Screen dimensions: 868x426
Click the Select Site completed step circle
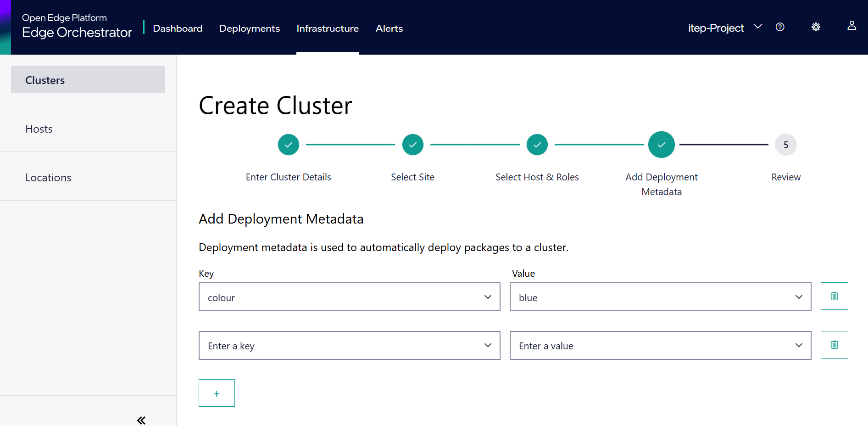tap(412, 144)
